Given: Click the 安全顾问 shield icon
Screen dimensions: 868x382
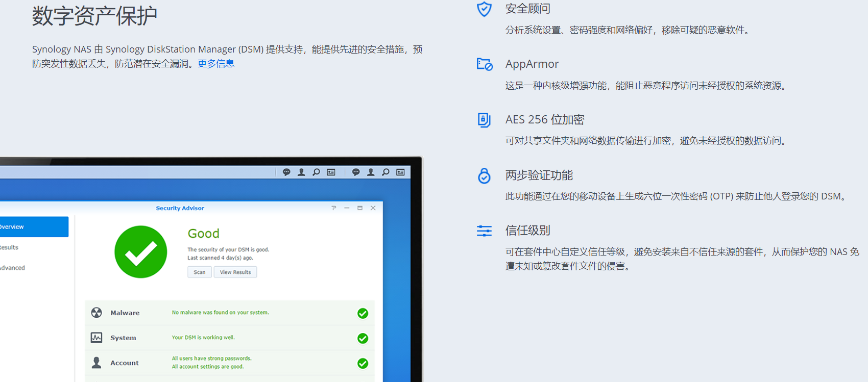Looking at the screenshot, I should coord(484,9).
